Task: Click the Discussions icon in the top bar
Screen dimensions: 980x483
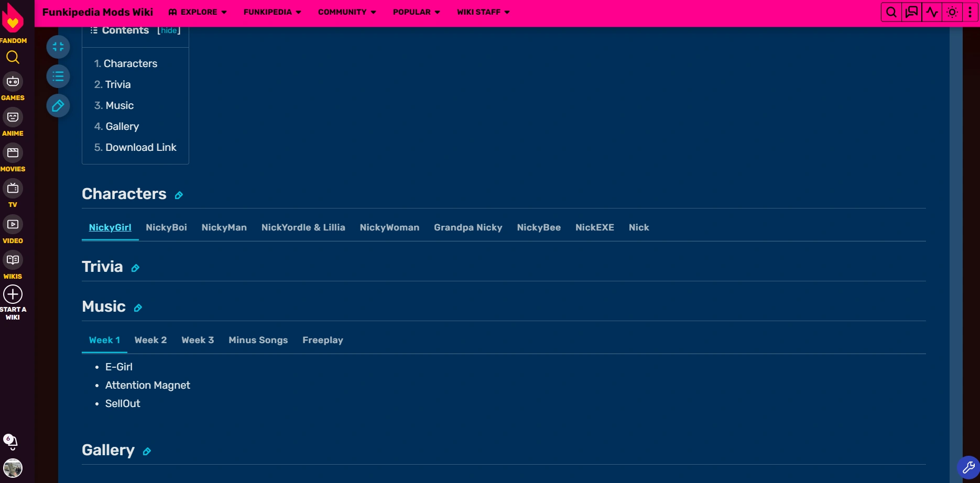Action: [x=912, y=12]
